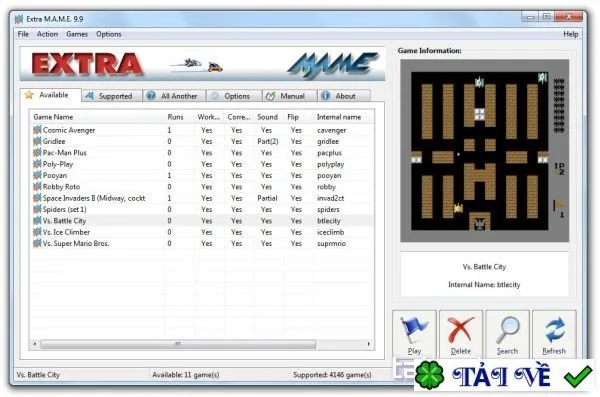
Task: Switch to the Supported tab
Action: point(112,96)
